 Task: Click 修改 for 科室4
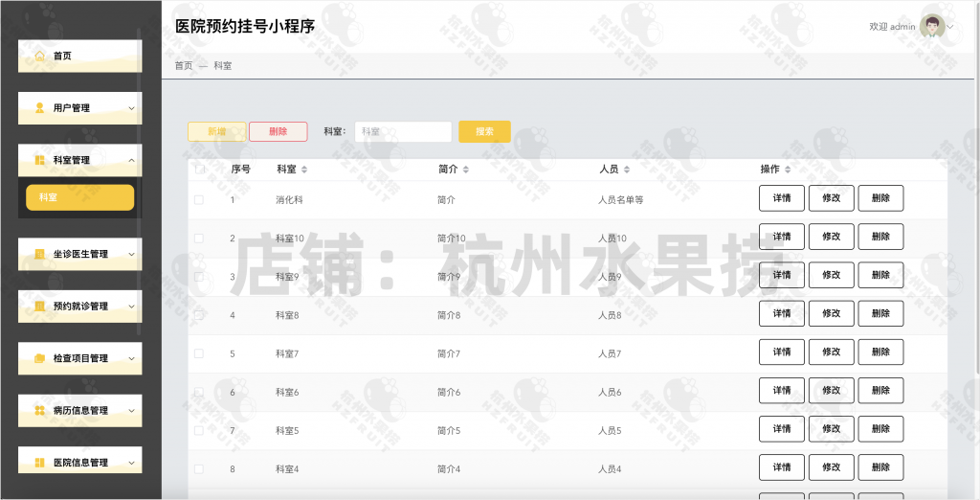[832, 467]
